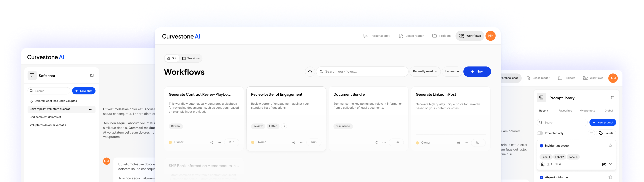Click the Search workflows input field
644x182 pixels.
[363, 72]
